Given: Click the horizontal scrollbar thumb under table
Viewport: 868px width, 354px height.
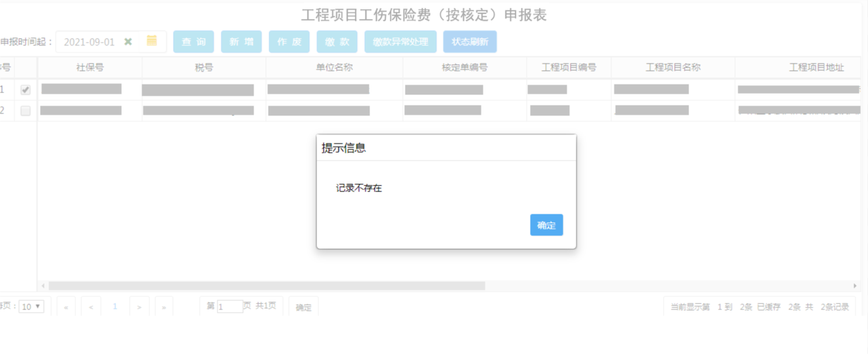Looking at the screenshot, I should (266, 286).
